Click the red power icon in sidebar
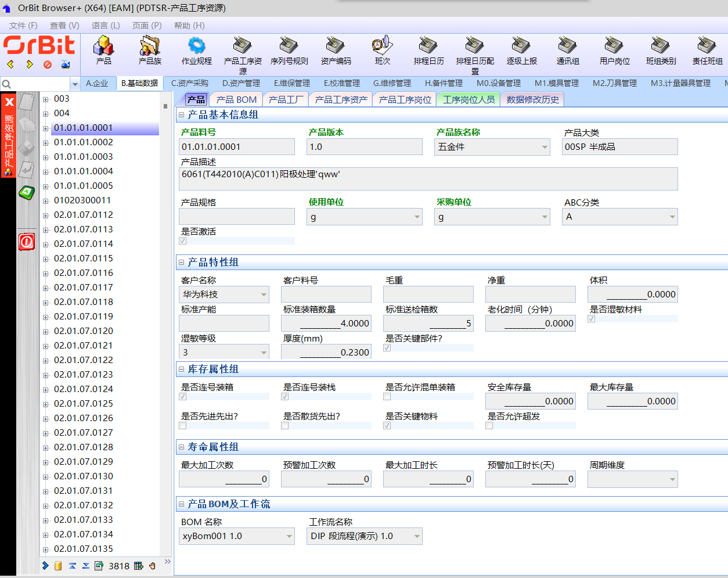Image resolution: width=728 pixels, height=578 pixels. pos(27,242)
